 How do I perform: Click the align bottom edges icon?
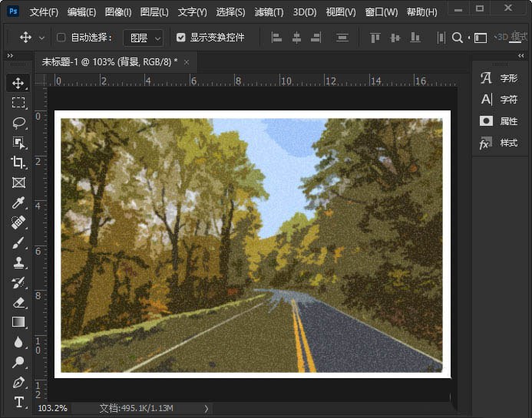(x=415, y=38)
